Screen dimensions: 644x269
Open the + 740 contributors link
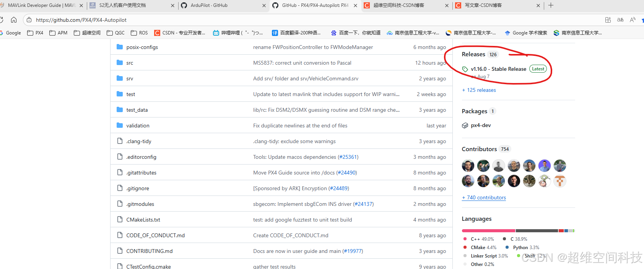coord(484,198)
